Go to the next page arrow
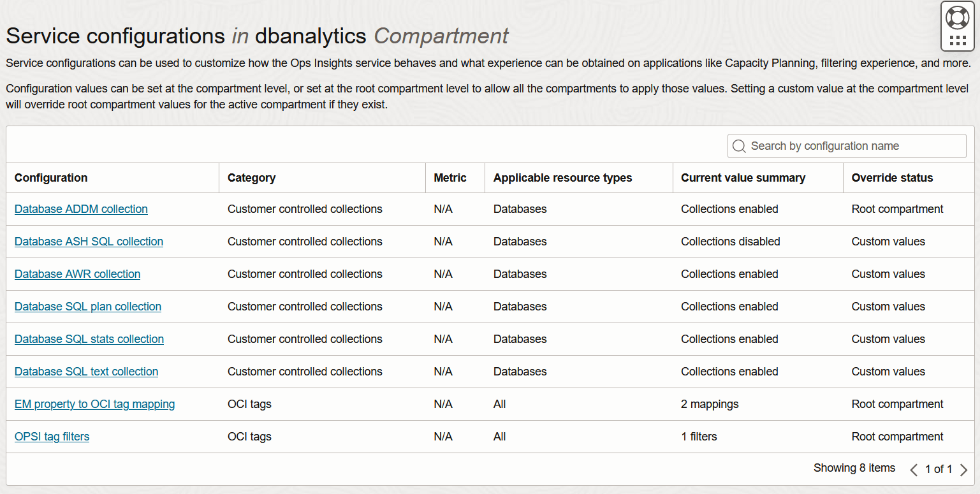Screen dimensions: 980x494 point(963,470)
